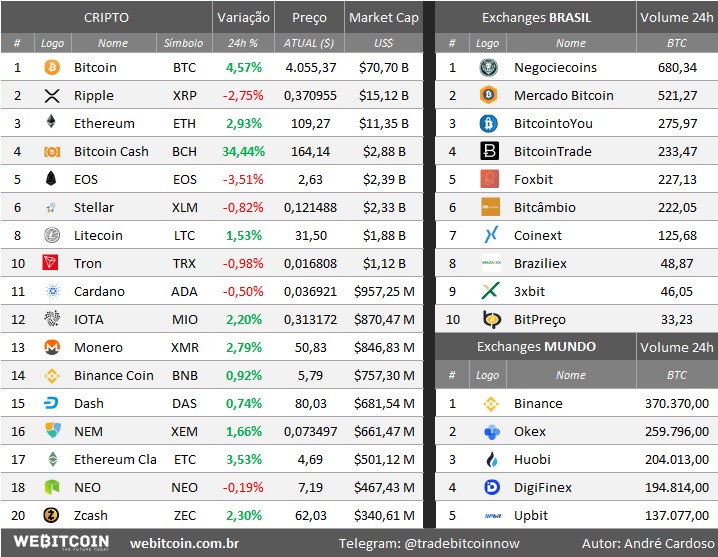Click the Webitcoin logo in footer
This screenshot has height=557, width=718.
coord(61,542)
